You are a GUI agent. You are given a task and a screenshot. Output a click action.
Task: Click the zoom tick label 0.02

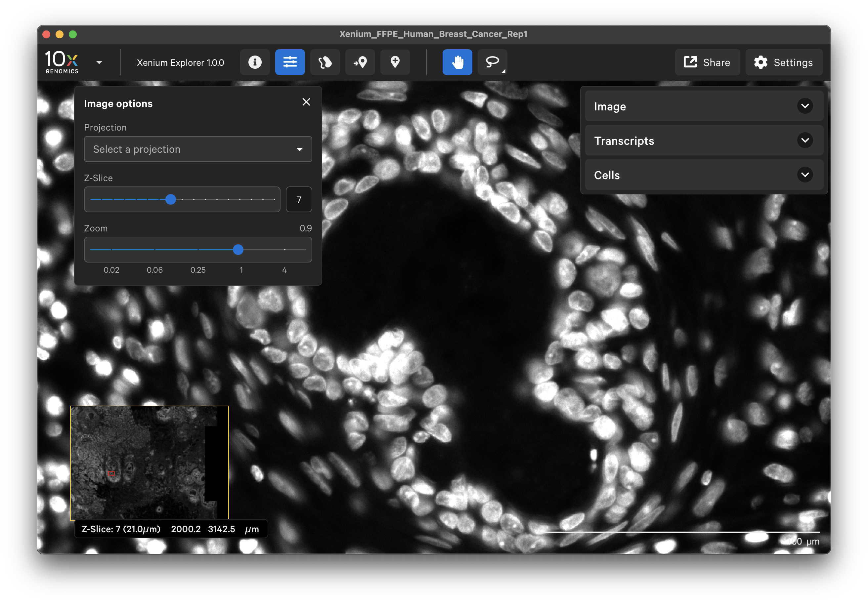coord(111,270)
